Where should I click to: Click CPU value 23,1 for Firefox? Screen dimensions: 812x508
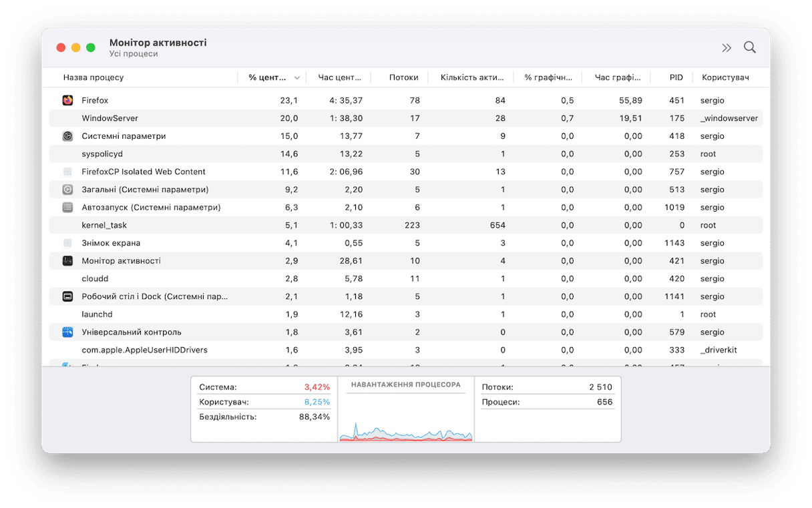(288, 100)
